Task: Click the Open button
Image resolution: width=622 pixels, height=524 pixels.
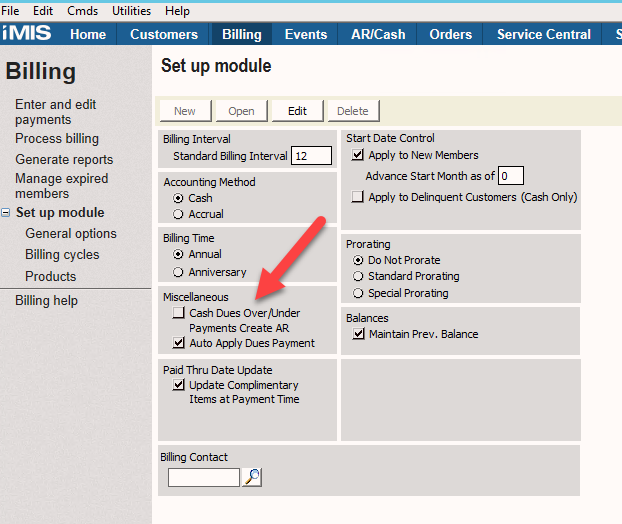Action: pos(241,111)
